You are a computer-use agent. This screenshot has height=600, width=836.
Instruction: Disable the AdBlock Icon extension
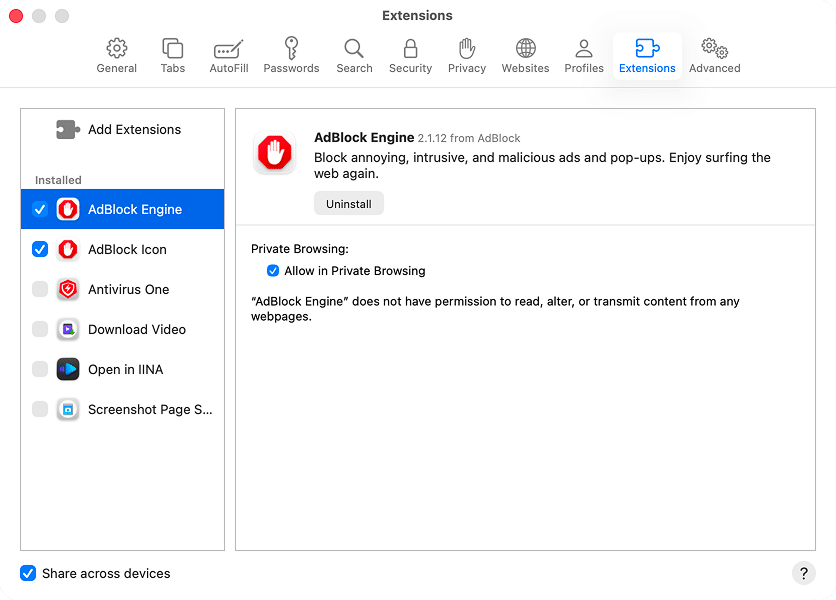[38, 249]
